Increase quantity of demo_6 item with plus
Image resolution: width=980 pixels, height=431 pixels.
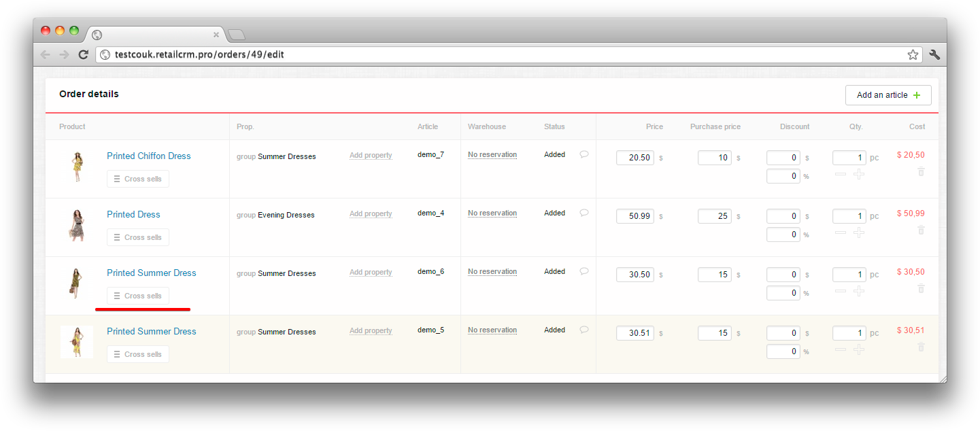859,291
